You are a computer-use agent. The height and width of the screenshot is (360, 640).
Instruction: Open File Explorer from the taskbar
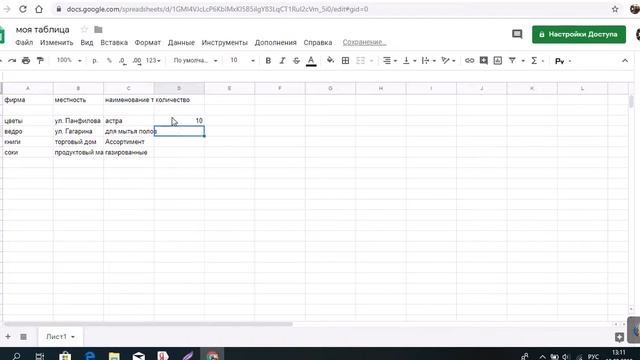point(114,356)
